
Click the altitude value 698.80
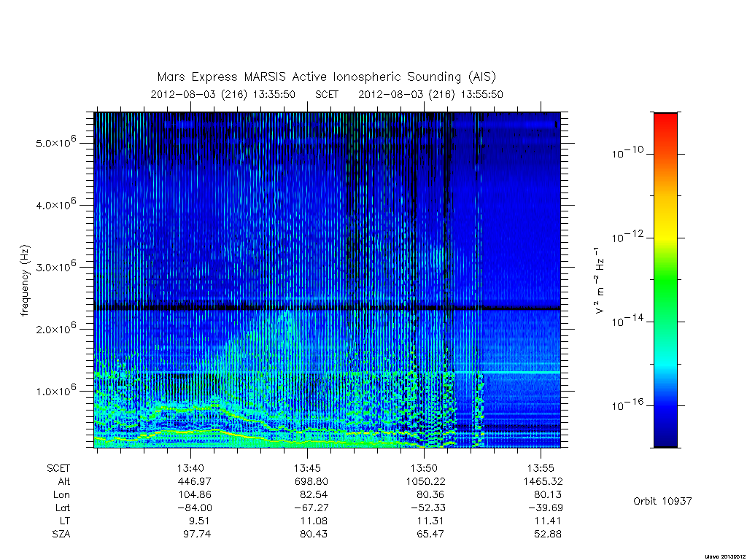point(311,481)
